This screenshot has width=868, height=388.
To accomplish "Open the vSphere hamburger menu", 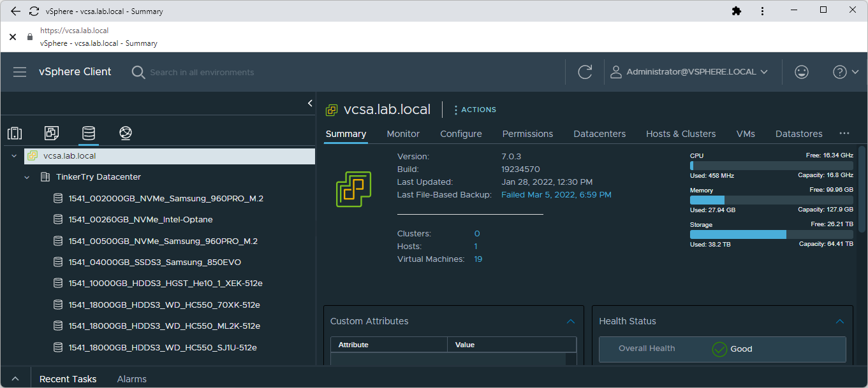I will (20, 72).
